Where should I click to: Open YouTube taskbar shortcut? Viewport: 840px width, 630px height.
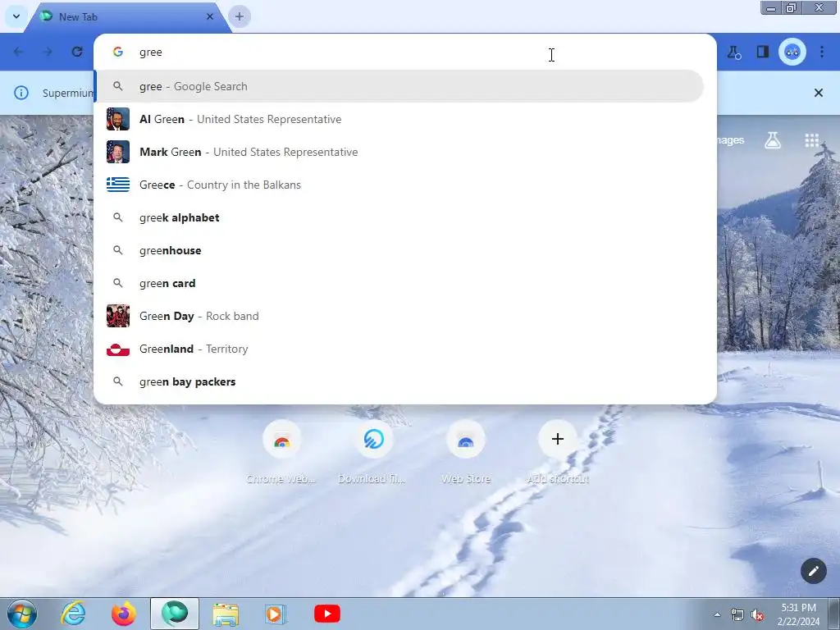click(326, 614)
